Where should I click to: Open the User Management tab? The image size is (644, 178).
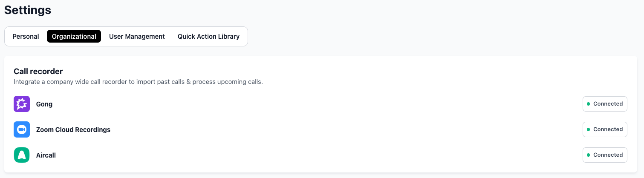click(137, 37)
